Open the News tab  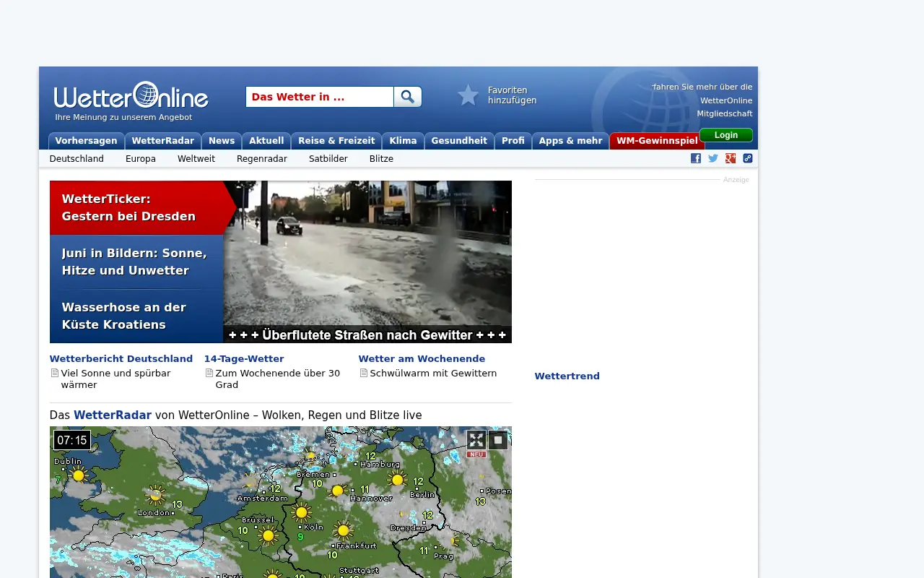click(222, 141)
